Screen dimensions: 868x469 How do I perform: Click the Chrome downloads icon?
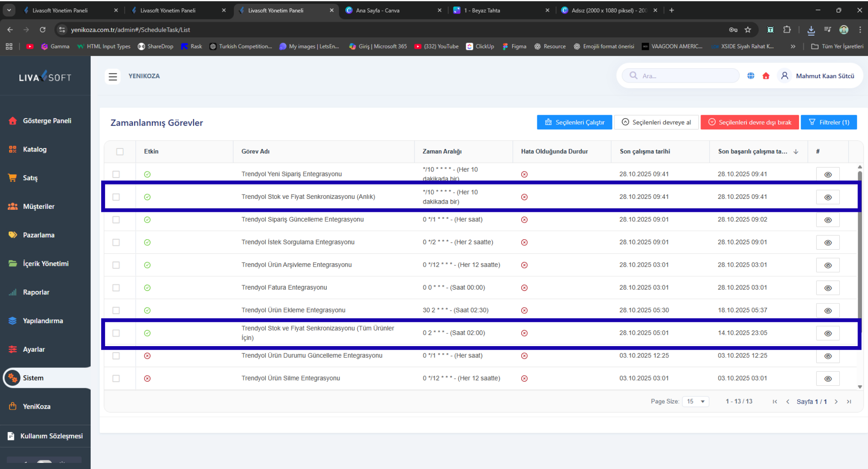point(811,30)
